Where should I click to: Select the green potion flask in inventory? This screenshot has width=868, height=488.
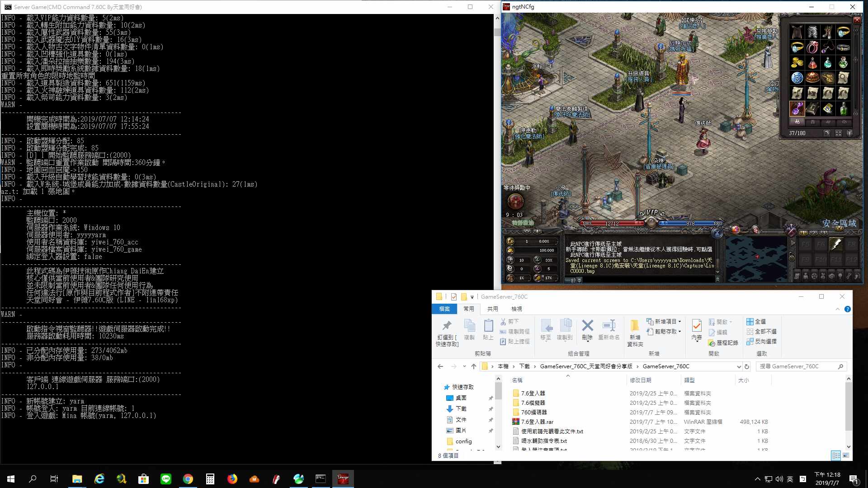tap(843, 63)
